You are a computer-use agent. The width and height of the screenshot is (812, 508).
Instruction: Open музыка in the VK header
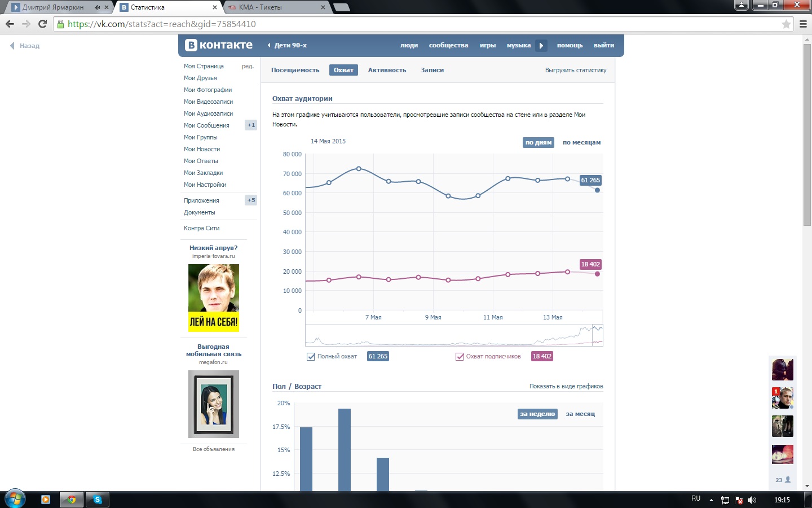tap(519, 46)
